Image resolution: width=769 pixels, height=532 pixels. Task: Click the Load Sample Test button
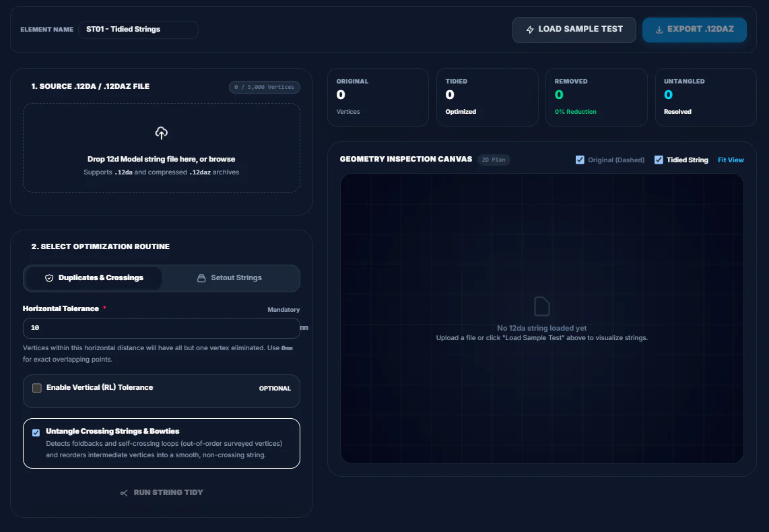(574, 30)
